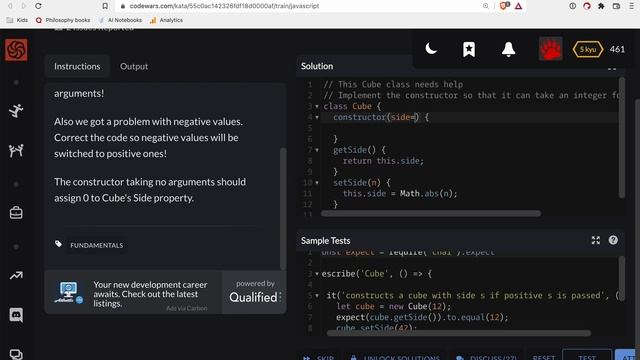Click the Solution panel heading
This screenshot has width=640, height=360.
click(x=317, y=66)
